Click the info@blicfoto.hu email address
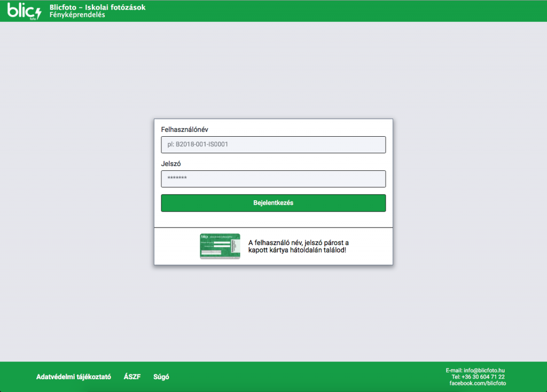547x392 pixels. tap(484, 370)
